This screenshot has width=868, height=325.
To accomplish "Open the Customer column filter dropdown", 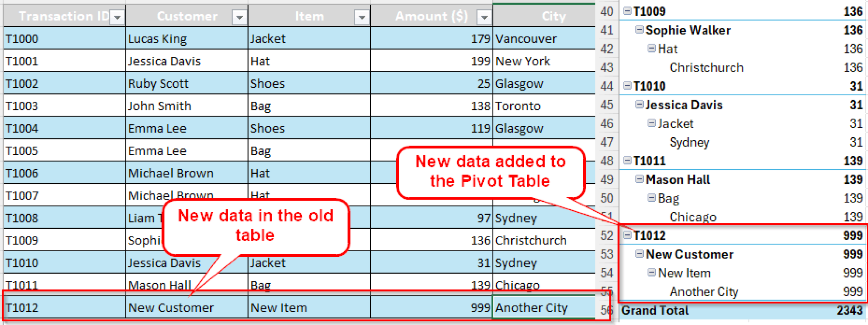I will (x=239, y=17).
